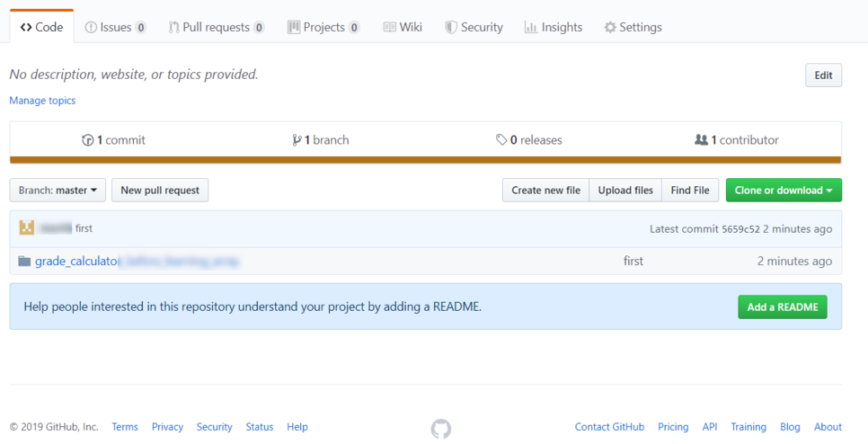Screen dimensions: 868x444
Task: View the 1 commit history link
Action: click(x=113, y=140)
